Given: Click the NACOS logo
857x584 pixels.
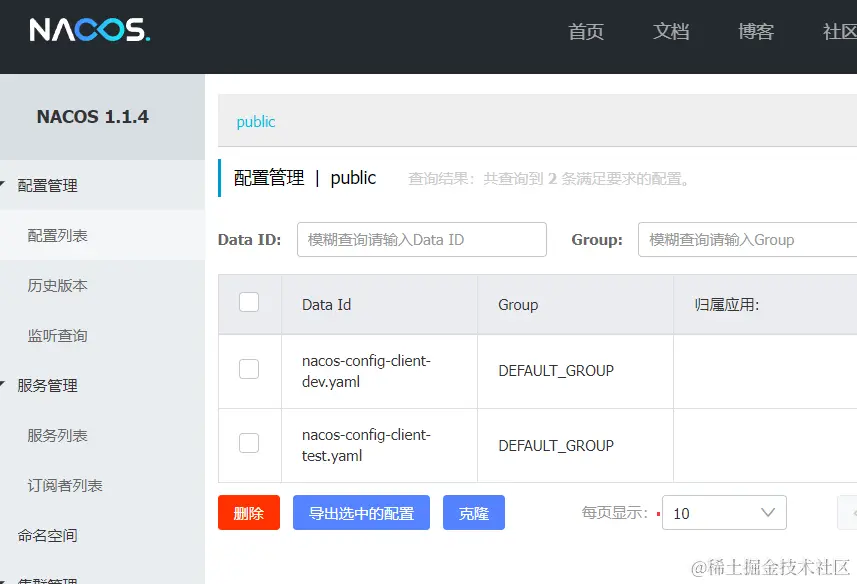Looking at the screenshot, I should click(x=90, y=30).
